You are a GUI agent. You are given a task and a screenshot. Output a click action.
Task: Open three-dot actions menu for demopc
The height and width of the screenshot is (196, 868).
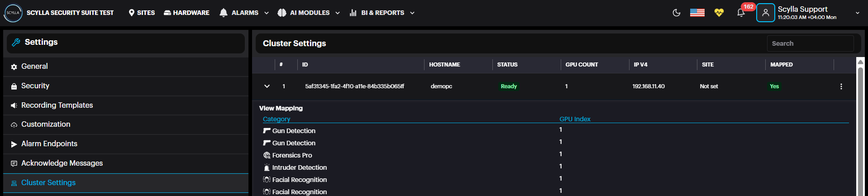click(x=841, y=86)
